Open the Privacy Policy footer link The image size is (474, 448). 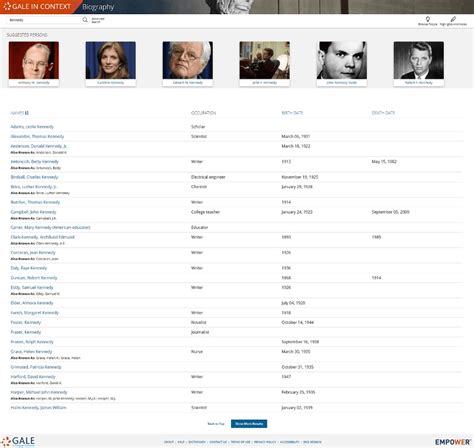(265, 442)
